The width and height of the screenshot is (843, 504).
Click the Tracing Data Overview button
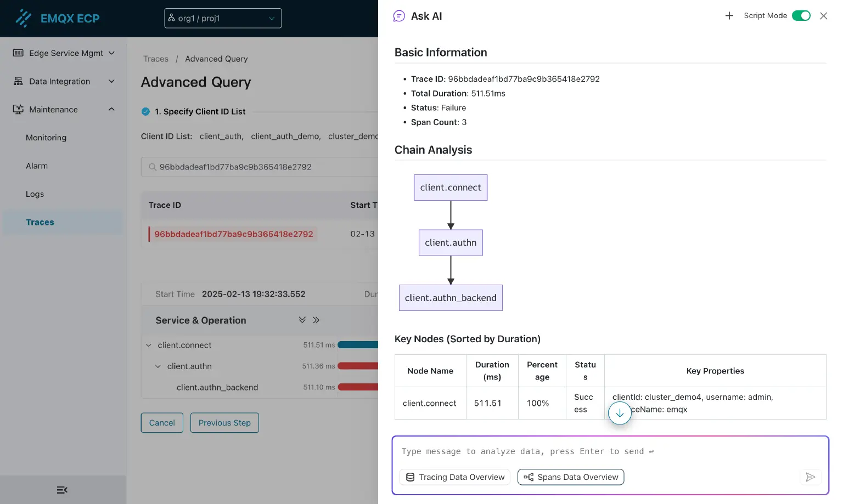(x=455, y=477)
